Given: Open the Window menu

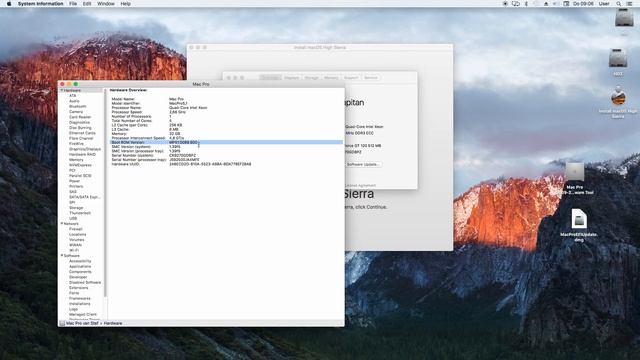Looking at the screenshot, I should click(x=106, y=4).
